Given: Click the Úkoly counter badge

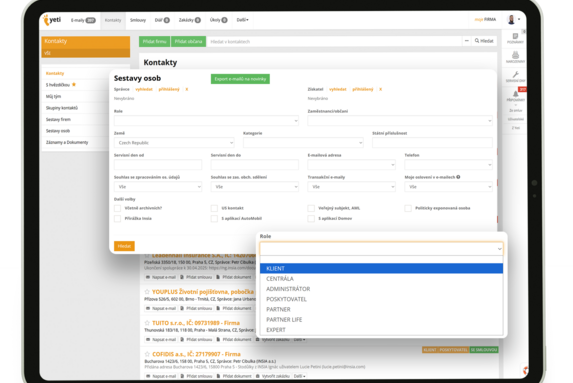Looking at the screenshot, I should coord(224,20).
